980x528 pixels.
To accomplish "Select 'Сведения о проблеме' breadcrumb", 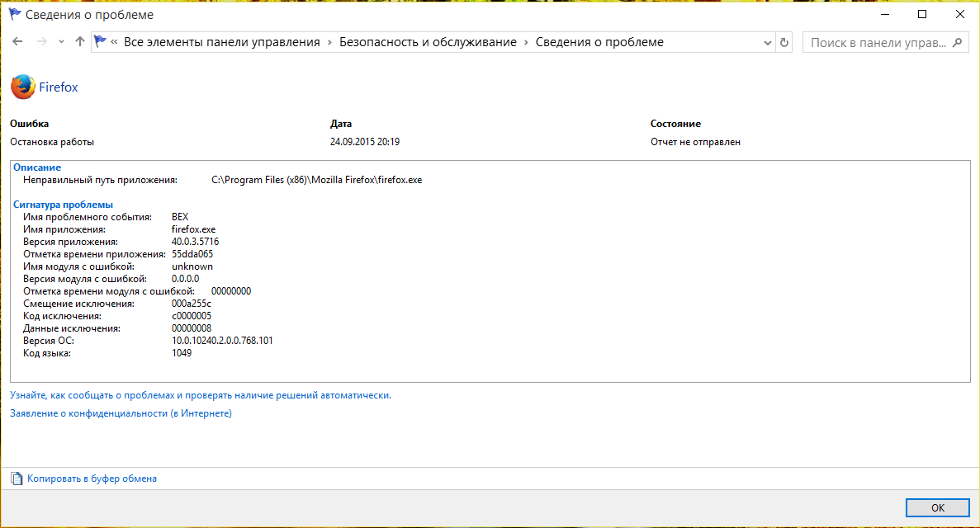I will [x=599, y=42].
